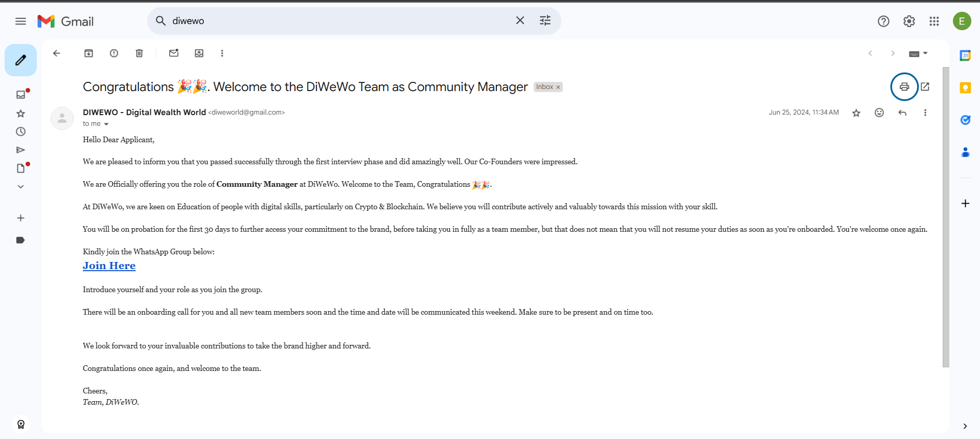Screen dimensions: 980x439
Task: Open Google Tasks side panel
Action: (x=965, y=120)
